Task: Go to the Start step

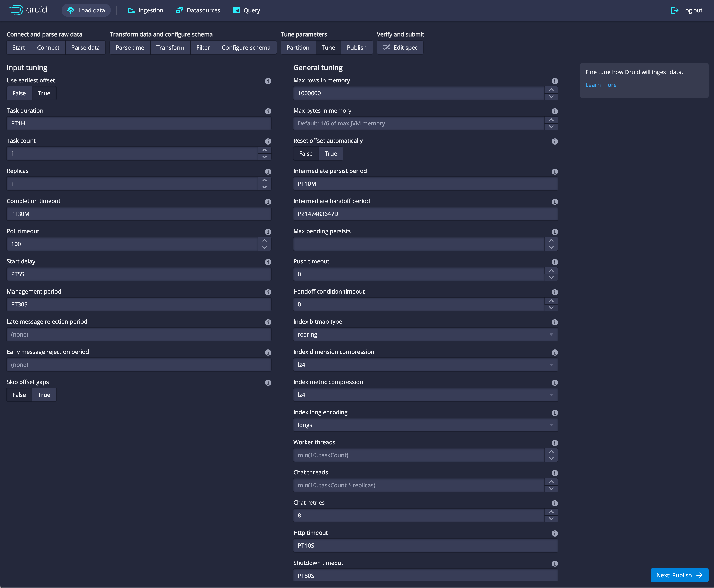Action: coord(19,47)
